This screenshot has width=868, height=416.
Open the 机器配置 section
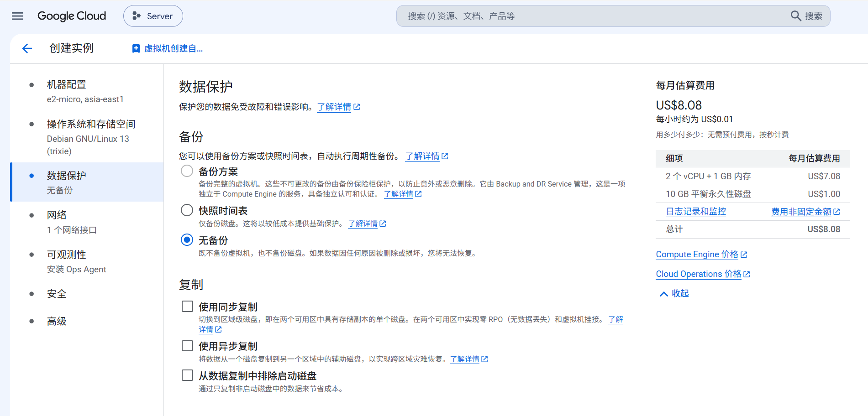87,91
